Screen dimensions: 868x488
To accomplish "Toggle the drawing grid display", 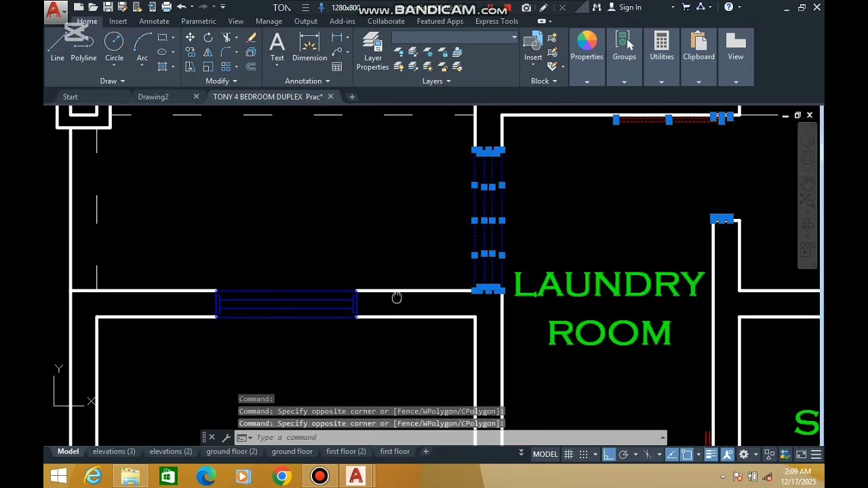I will (568, 454).
